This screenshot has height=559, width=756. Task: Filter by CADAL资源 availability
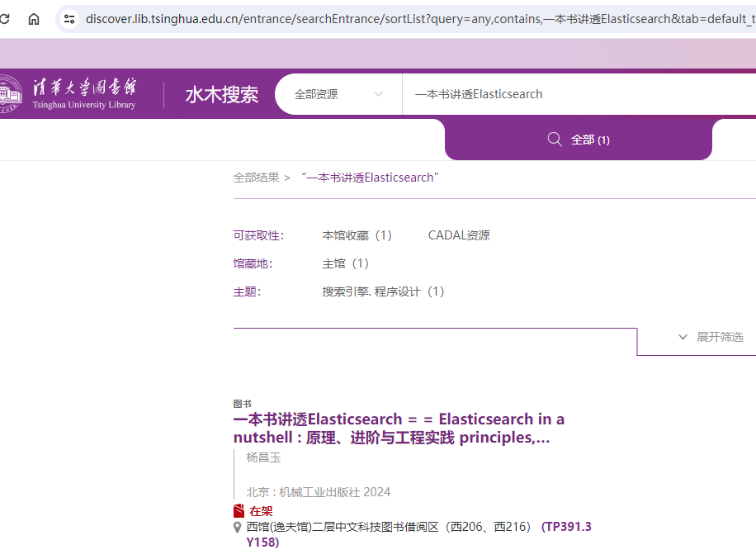pos(459,235)
